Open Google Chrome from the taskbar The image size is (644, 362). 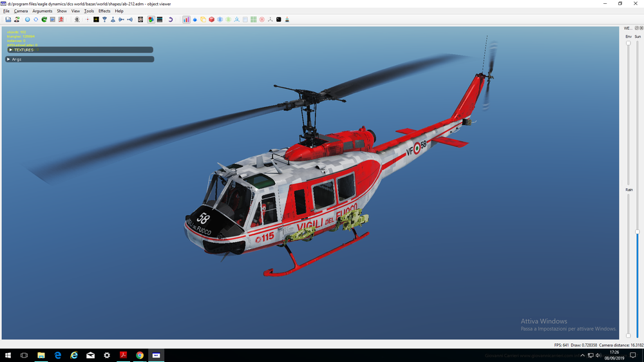[x=140, y=356]
